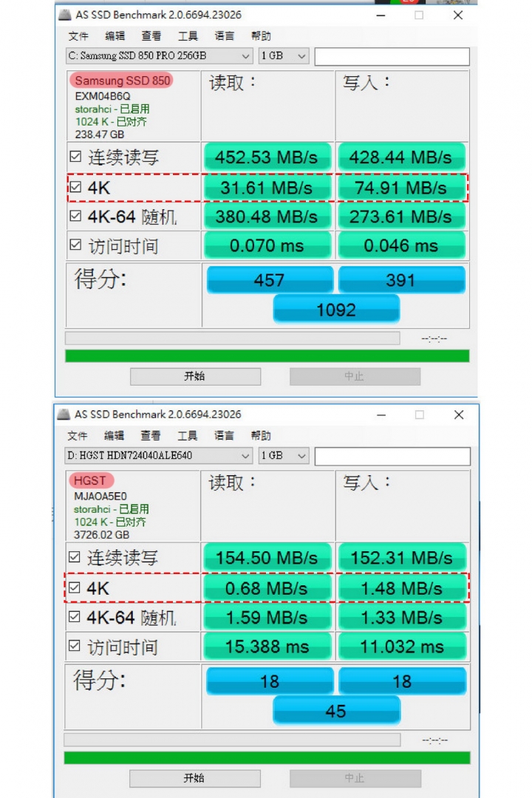532x798 pixels.
Task: Click the red HGST drive label
Action: [90, 480]
